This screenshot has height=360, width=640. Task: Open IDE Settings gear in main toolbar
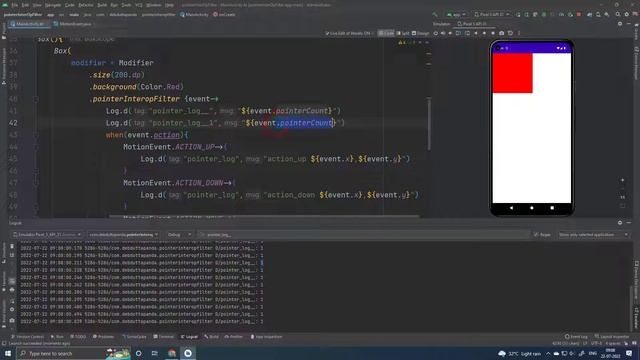coord(627,14)
